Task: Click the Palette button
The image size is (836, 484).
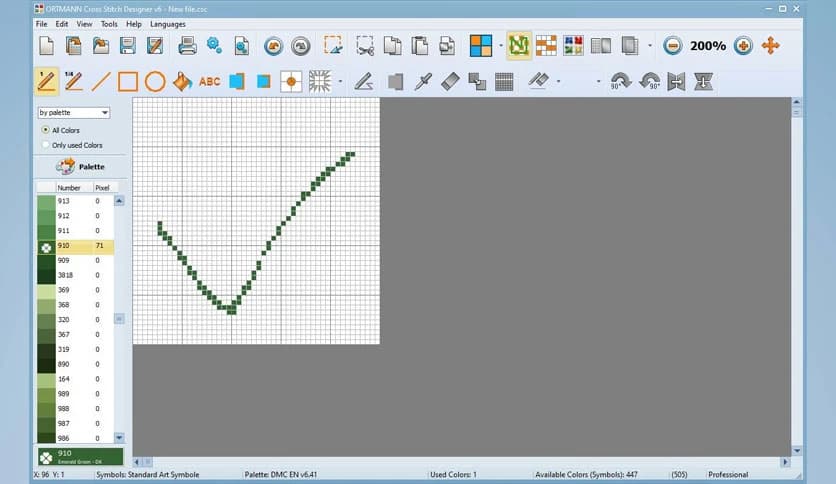Action: (x=81, y=167)
